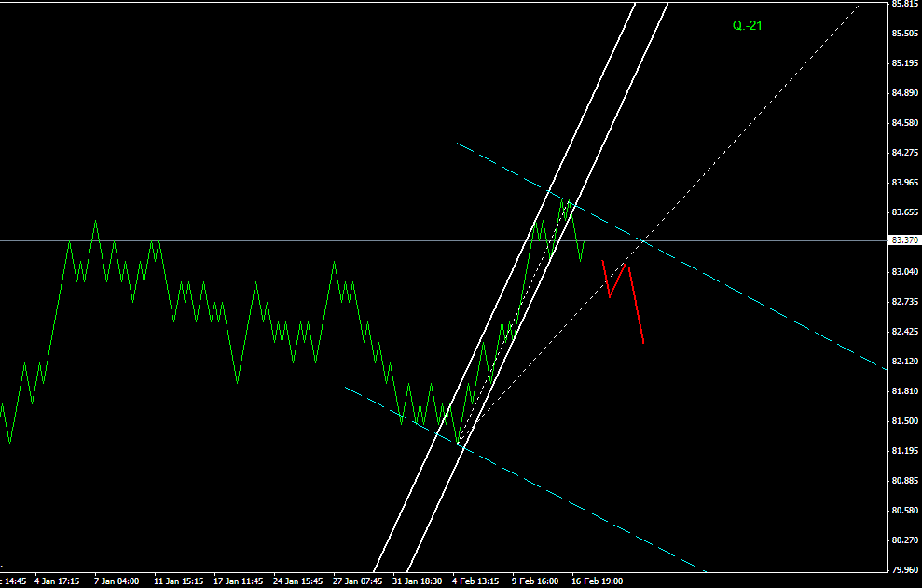922x588 pixels.
Task: Click the 31 Jan 18:30 time label
Action: pos(417,581)
